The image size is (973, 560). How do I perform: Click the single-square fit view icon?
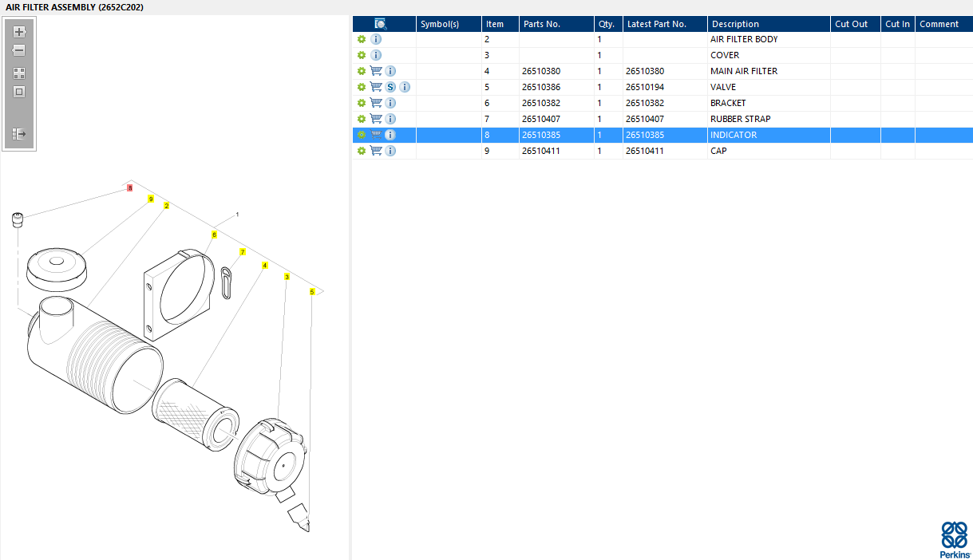pos(19,92)
